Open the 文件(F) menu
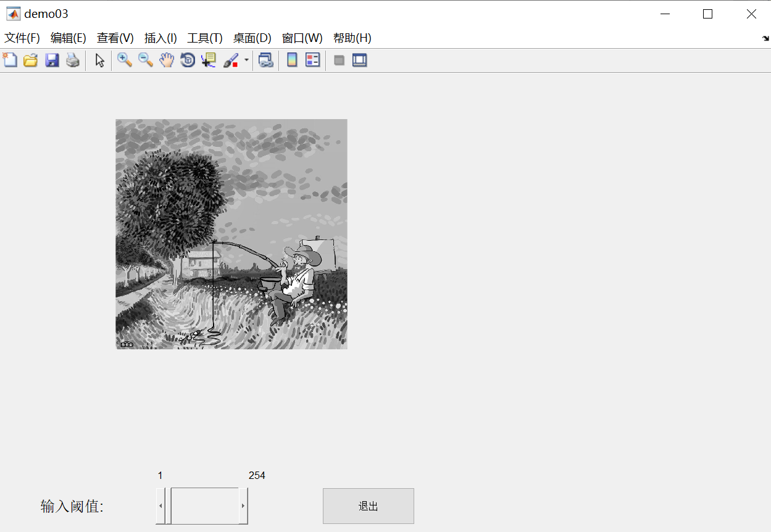 pyautogui.click(x=22, y=38)
